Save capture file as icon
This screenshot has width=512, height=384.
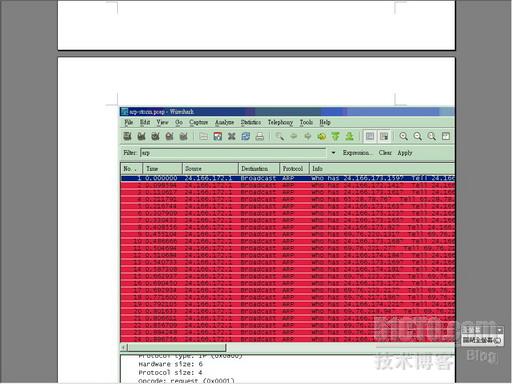coord(218,136)
